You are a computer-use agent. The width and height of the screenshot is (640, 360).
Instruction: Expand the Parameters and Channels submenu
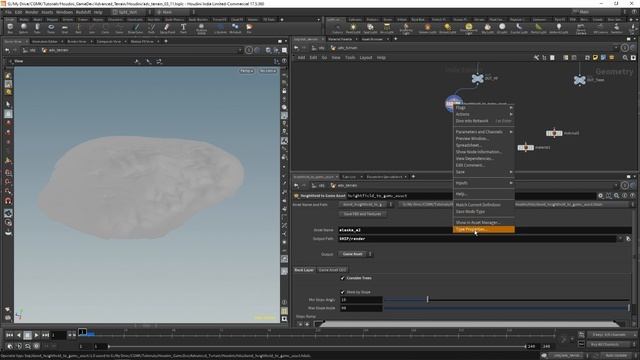click(x=484, y=132)
